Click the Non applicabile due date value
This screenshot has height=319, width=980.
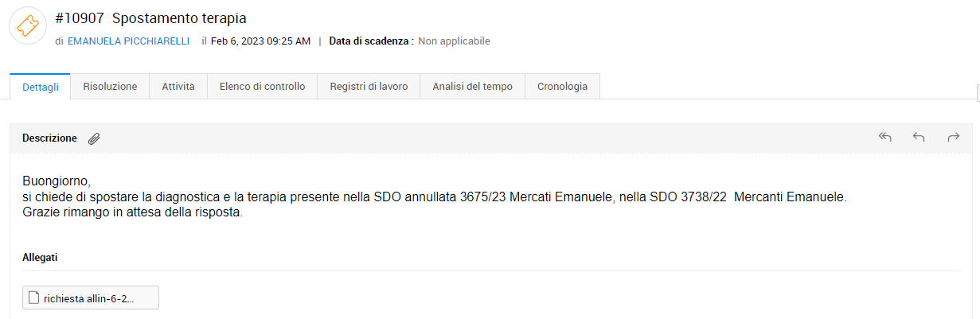click(x=454, y=41)
